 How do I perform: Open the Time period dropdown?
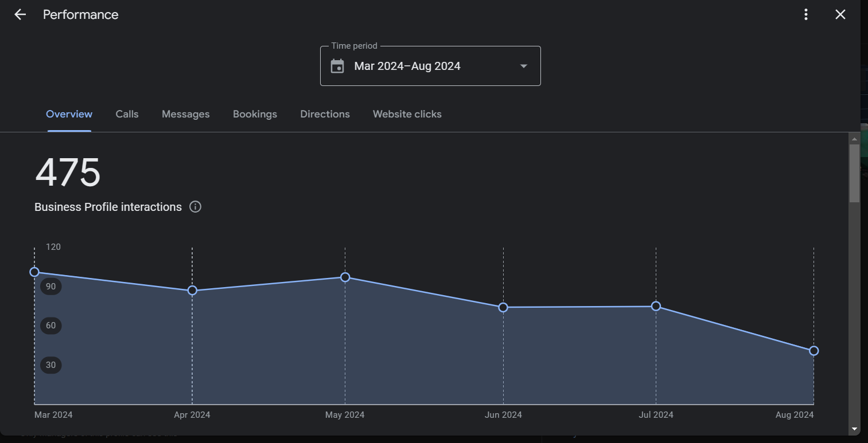(523, 66)
